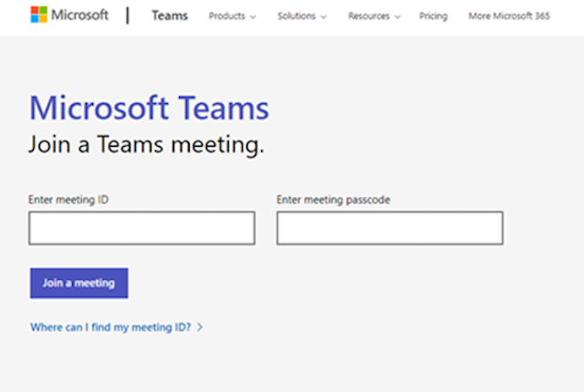This screenshot has width=584, height=392.
Task: Expand the Solutions dropdown menu
Action: click(x=302, y=16)
